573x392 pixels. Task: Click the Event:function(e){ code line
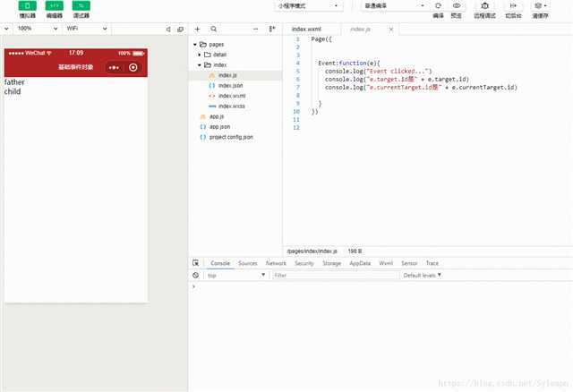[349, 64]
